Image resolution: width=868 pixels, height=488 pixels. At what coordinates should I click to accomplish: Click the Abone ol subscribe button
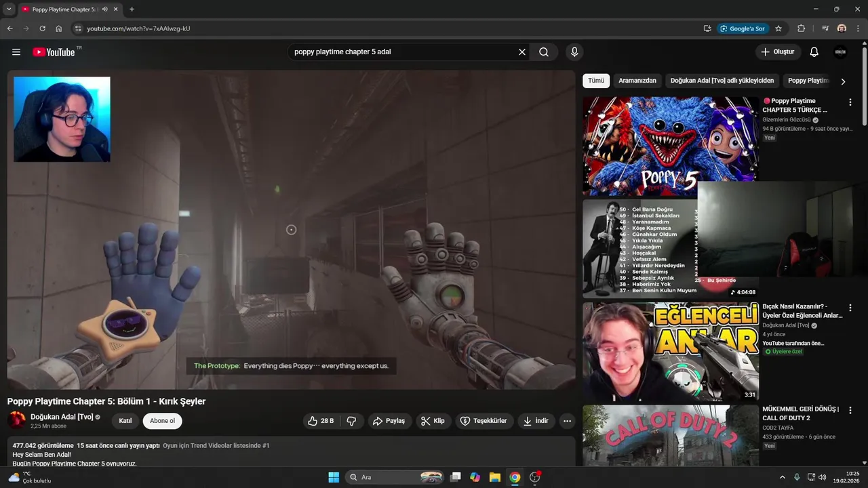[162, 421]
